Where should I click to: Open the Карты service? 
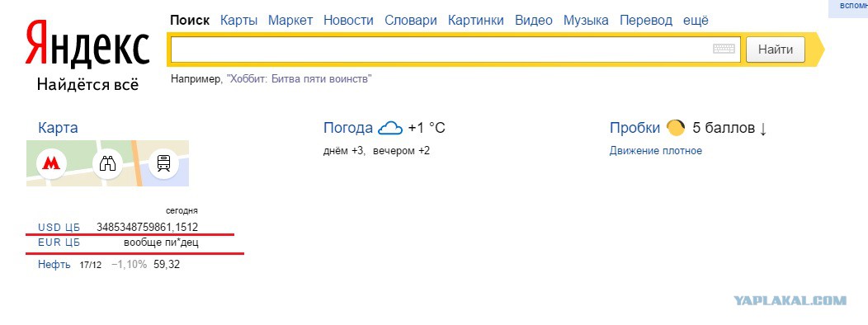tap(238, 21)
